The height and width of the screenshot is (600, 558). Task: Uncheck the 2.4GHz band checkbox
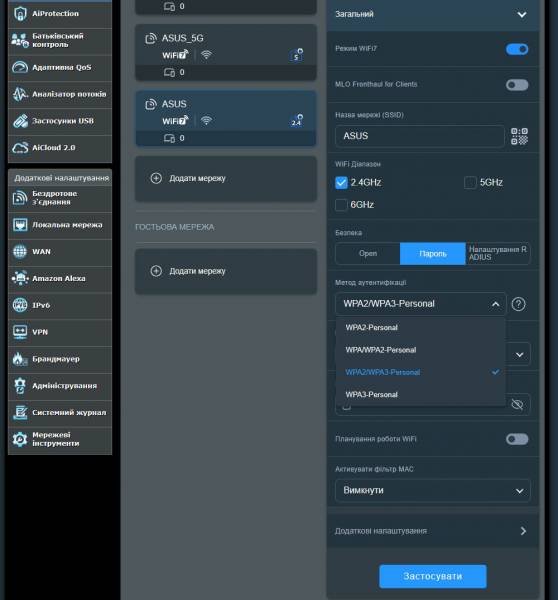(x=341, y=183)
